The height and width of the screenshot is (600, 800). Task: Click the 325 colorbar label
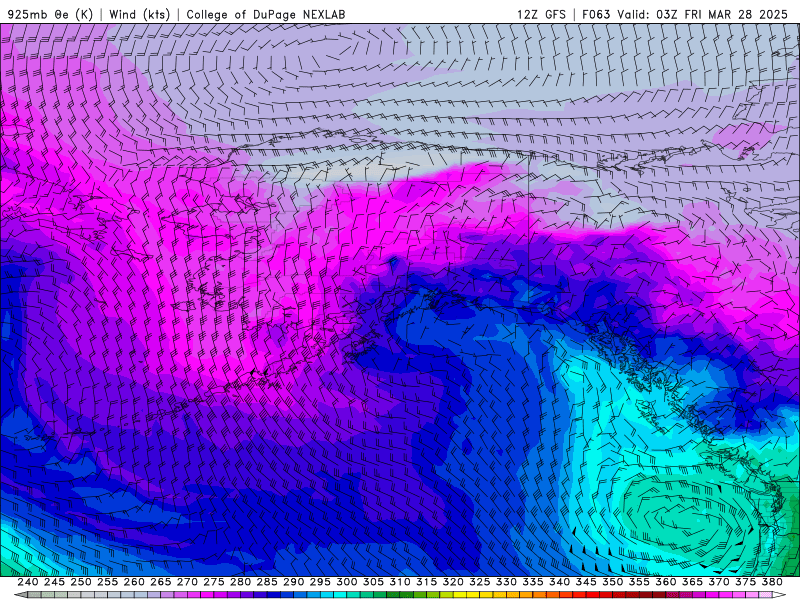[479, 582]
